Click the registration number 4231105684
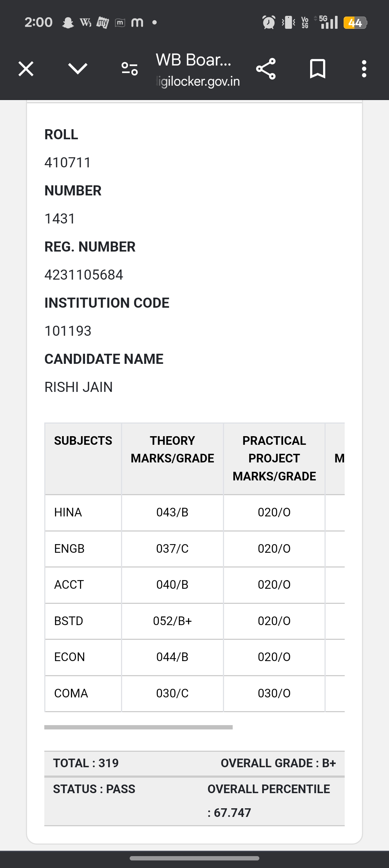This screenshot has width=389, height=868. pos(84,275)
